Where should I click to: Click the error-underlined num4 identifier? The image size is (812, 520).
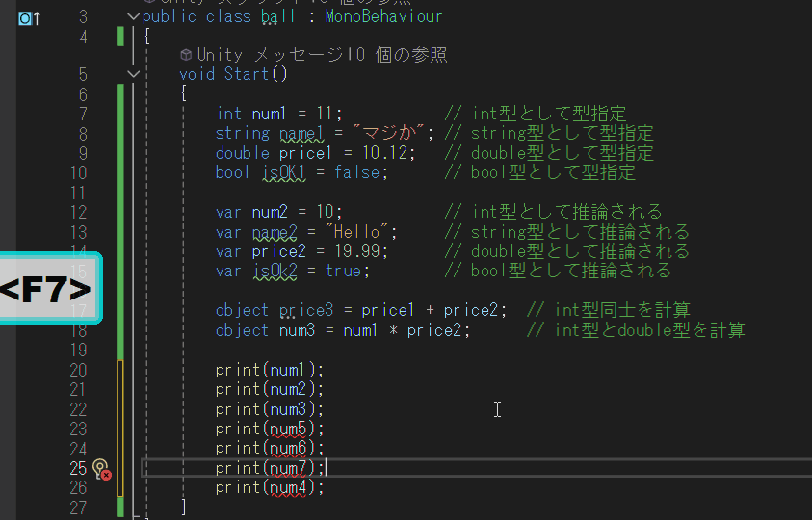point(288,488)
